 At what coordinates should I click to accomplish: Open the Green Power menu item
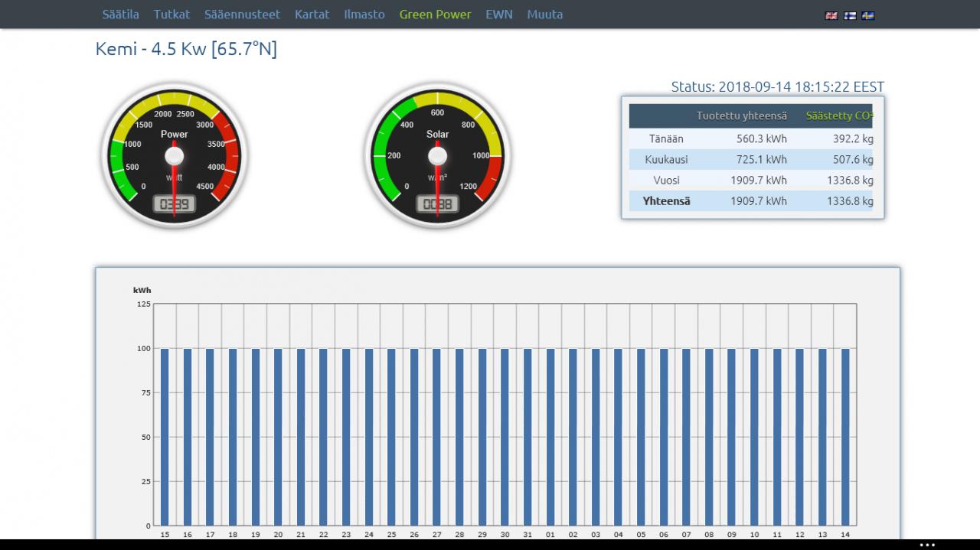[435, 15]
